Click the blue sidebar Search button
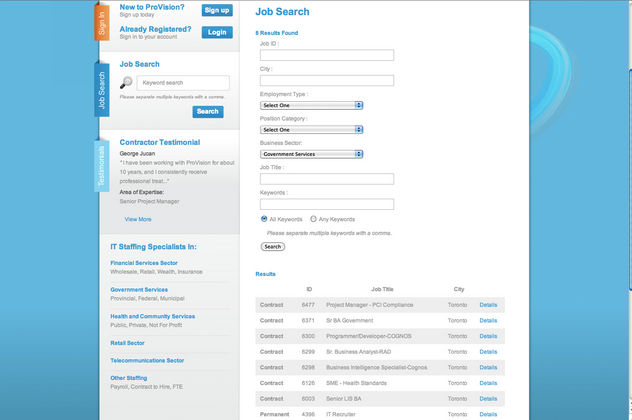The height and width of the screenshot is (420, 632). [x=208, y=111]
